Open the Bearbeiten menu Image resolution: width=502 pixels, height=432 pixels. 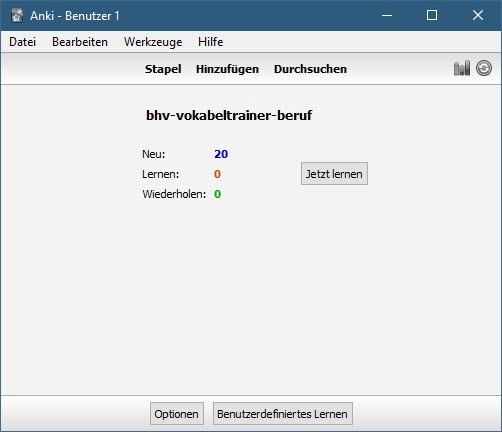point(80,42)
